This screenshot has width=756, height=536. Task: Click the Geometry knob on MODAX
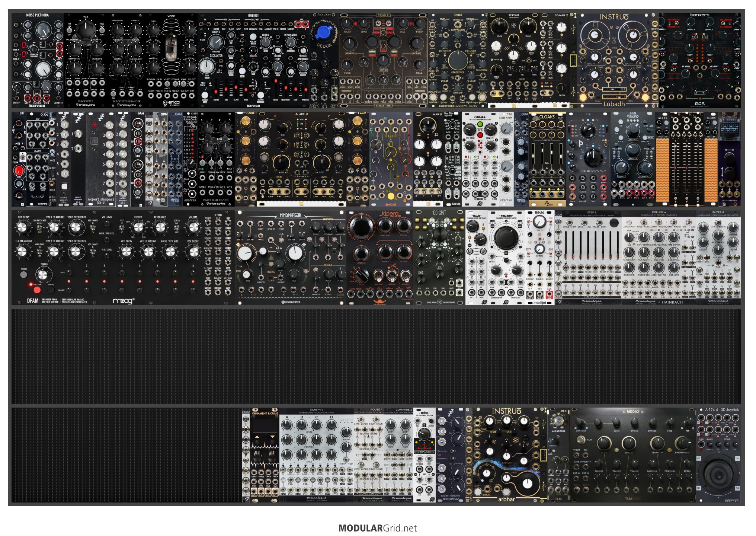pyautogui.click(x=657, y=443)
